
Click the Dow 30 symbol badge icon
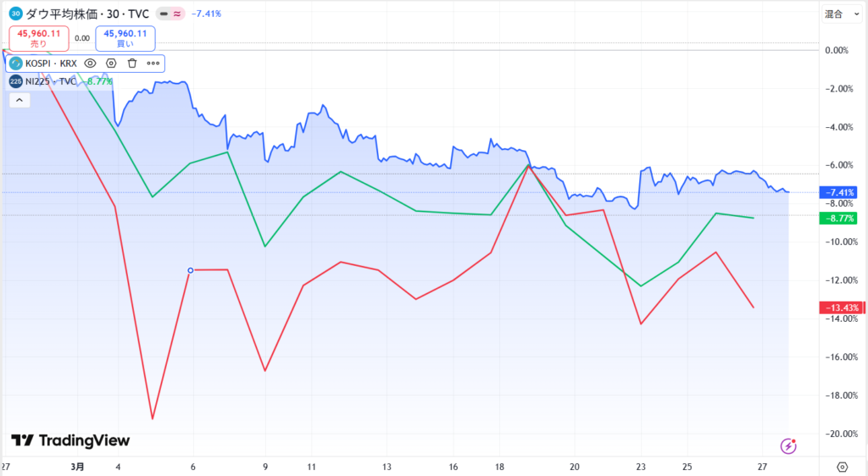point(15,14)
